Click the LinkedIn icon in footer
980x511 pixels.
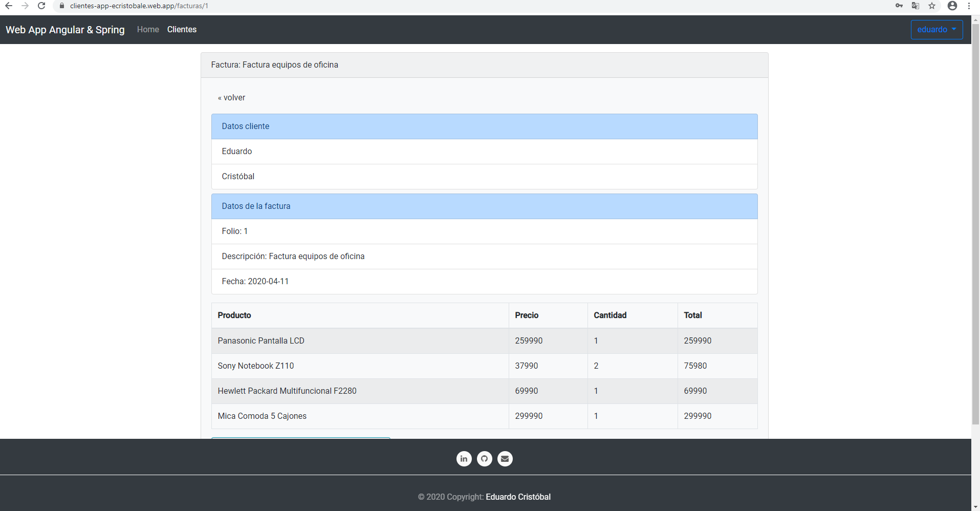coord(464,459)
